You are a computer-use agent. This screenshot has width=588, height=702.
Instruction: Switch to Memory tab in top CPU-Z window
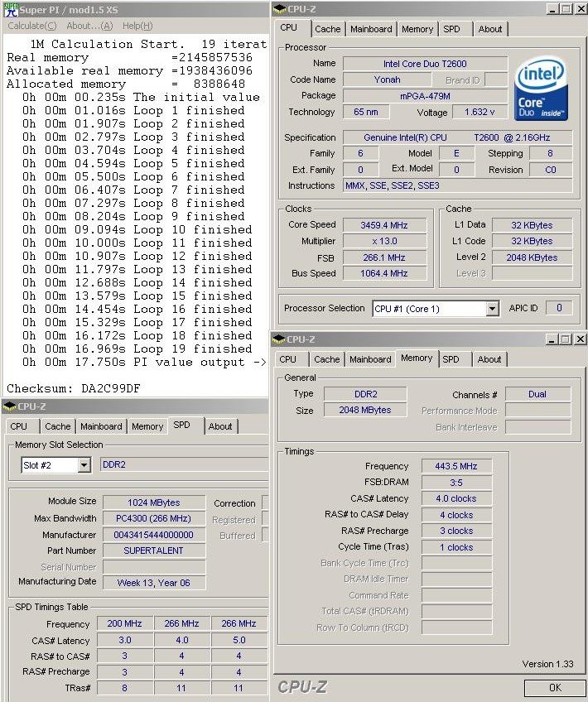[417, 29]
